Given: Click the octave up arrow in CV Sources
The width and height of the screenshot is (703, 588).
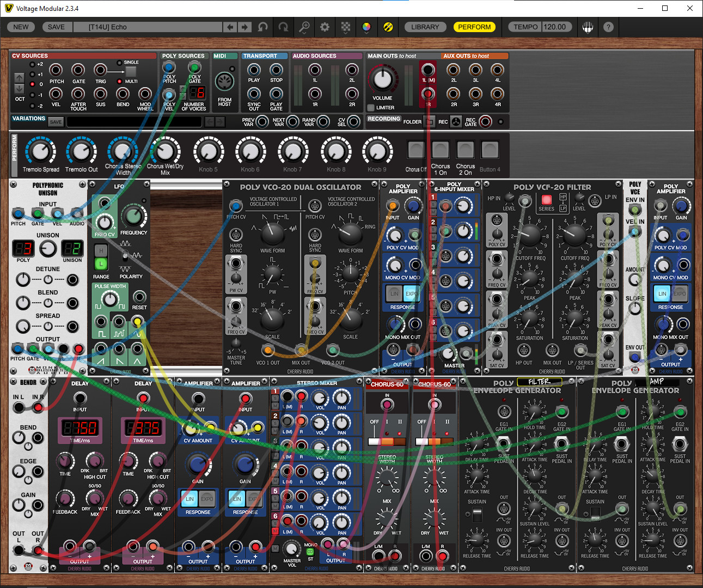Looking at the screenshot, I should pyautogui.click(x=19, y=78).
